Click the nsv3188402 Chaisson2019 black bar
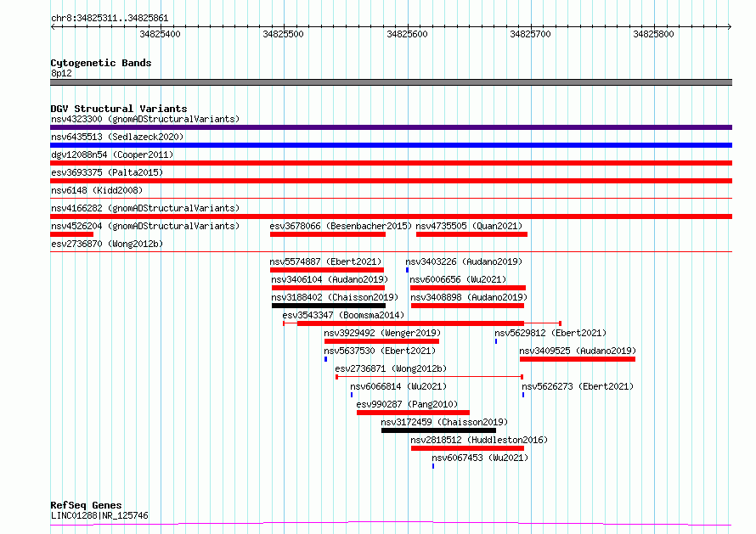This screenshot has height=534, width=756. (x=329, y=306)
